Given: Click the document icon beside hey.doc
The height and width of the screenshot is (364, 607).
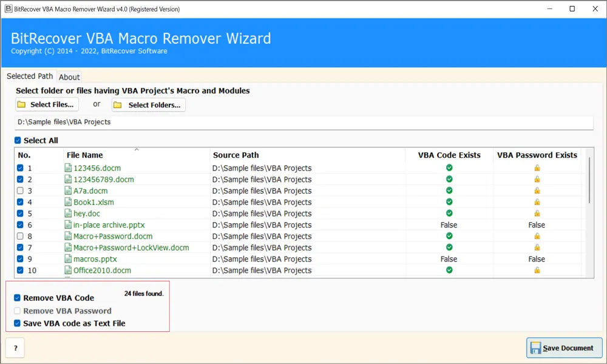Looking at the screenshot, I should point(69,213).
